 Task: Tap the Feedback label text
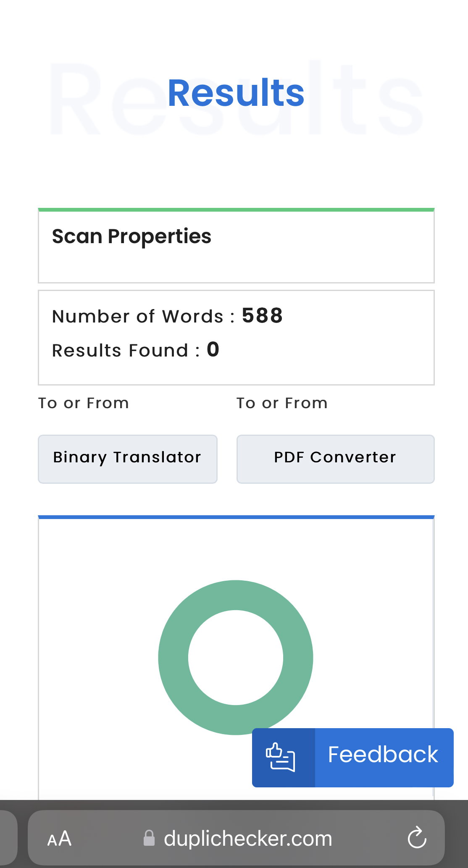383,754
